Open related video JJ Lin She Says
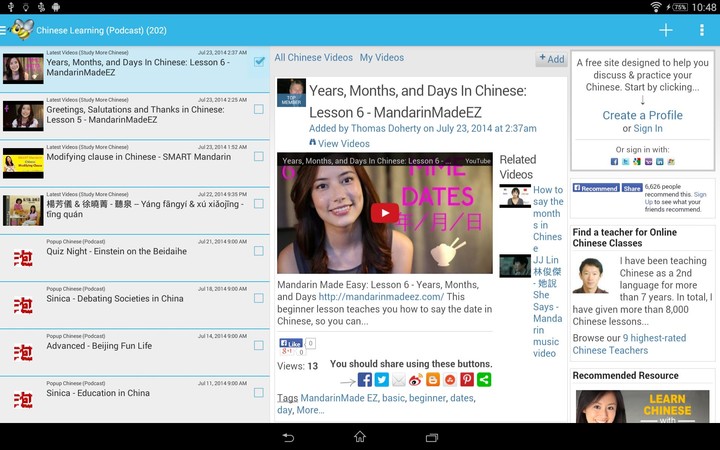This screenshot has height=450, width=720. click(547, 306)
